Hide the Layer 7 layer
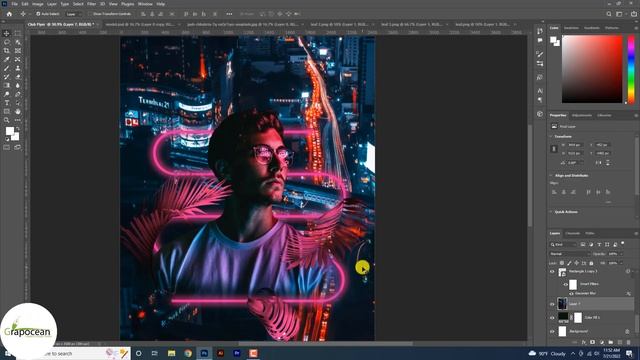The width and height of the screenshot is (640, 360). pyautogui.click(x=552, y=304)
